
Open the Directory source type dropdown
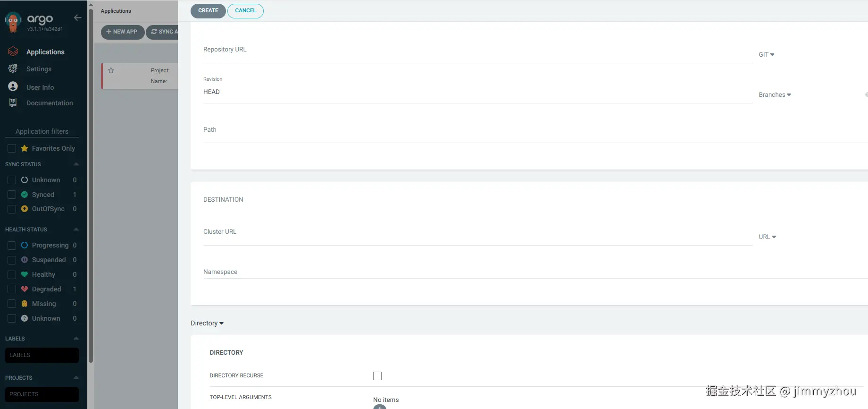coord(207,323)
